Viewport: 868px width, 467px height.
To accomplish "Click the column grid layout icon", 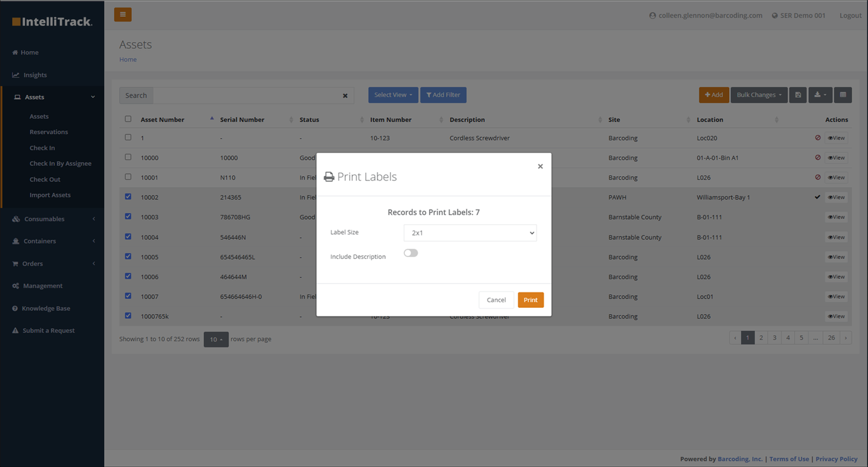I will coord(843,95).
